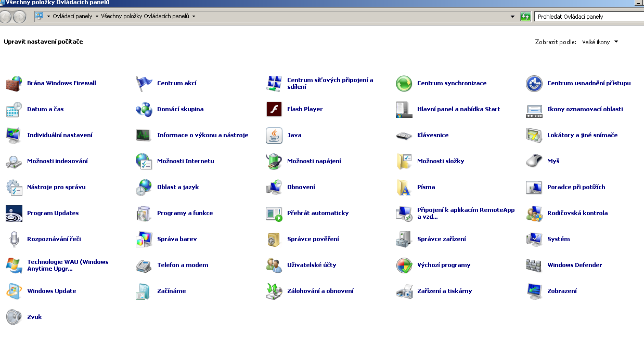Open the Windows Update icon
The height and width of the screenshot is (345, 644).
coord(14,291)
